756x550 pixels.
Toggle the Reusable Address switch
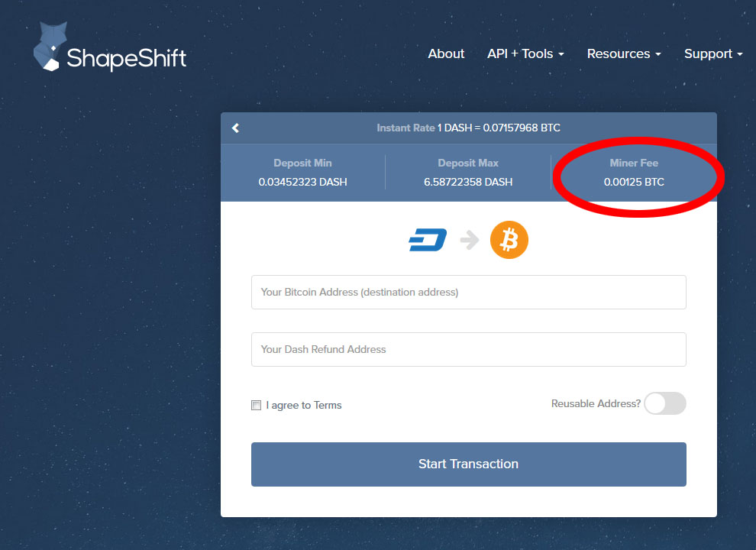click(x=665, y=403)
